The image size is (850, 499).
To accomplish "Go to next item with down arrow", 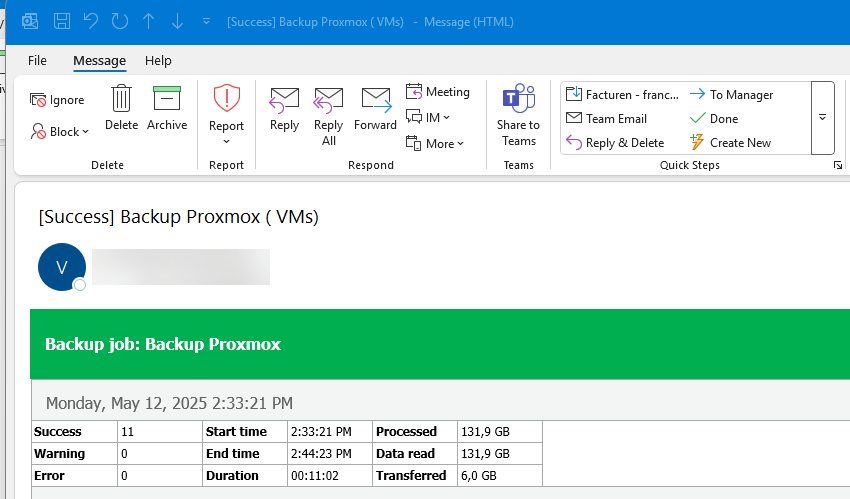I will (x=177, y=22).
